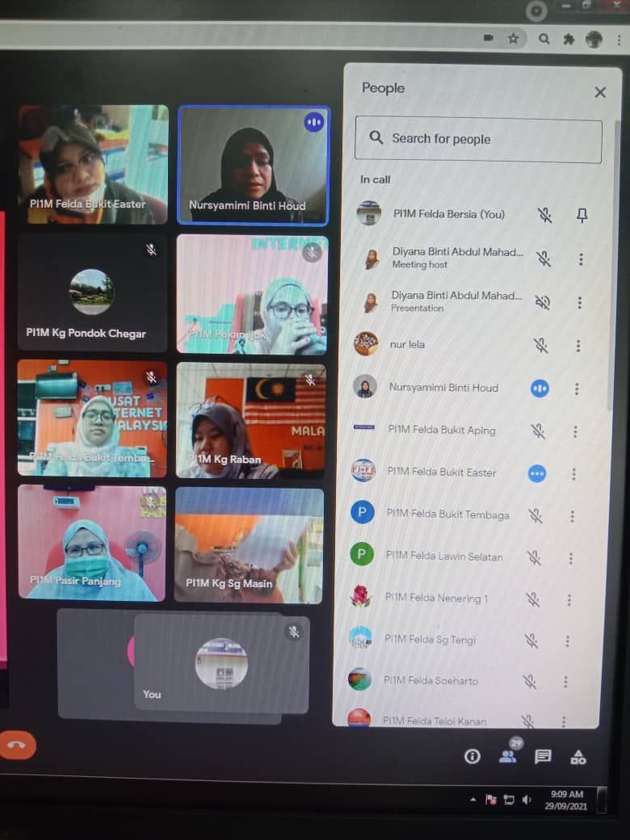This screenshot has width=630, height=840.
Task: Mute PI1M Felda Bukit Aping's microphone
Action: (538, 430)
